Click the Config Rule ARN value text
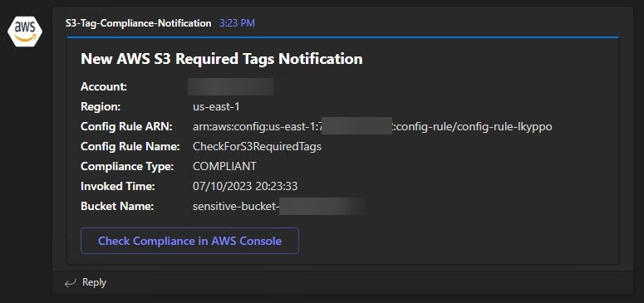 372,127
